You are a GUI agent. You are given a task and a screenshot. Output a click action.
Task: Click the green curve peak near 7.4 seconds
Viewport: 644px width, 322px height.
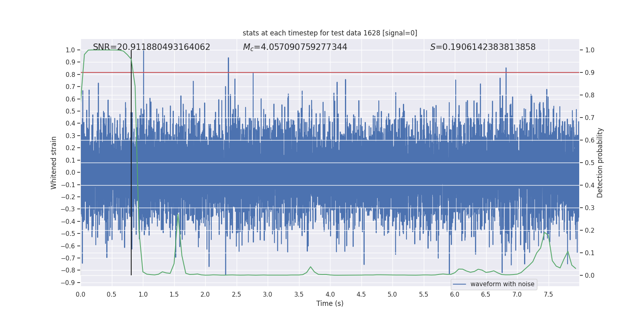coord(545,232)
